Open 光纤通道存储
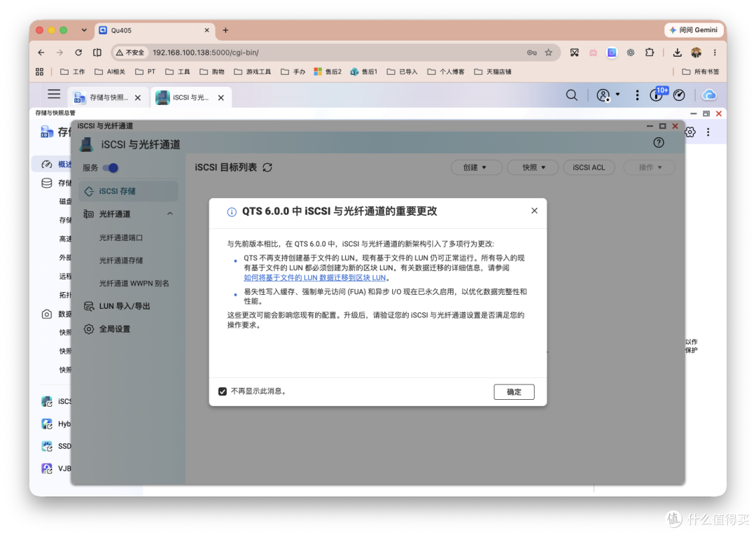Viewport: 756px width, 535px height. (120, 260)
